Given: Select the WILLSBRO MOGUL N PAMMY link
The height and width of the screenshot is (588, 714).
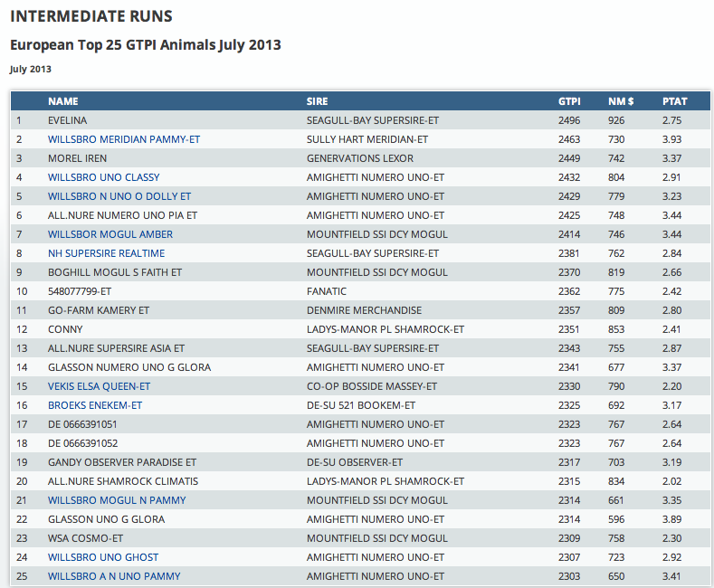Looking at the screenshot, I should tap(117, 500).
